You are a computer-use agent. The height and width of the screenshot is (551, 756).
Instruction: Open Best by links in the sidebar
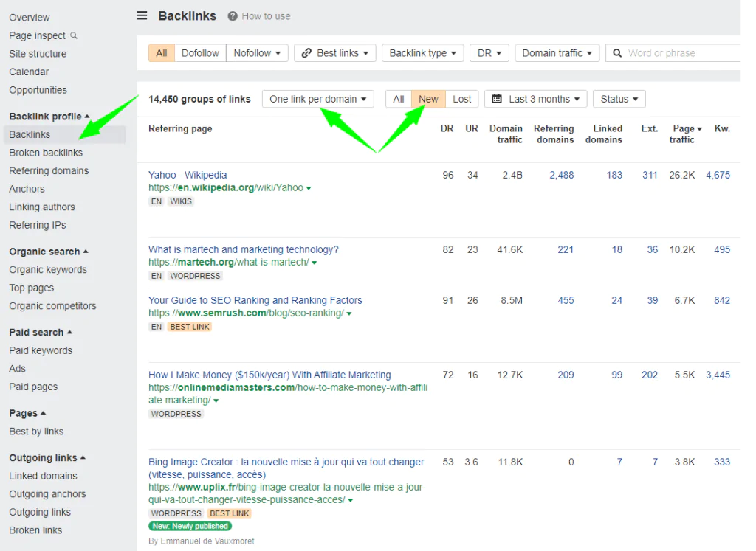point(36,432)
